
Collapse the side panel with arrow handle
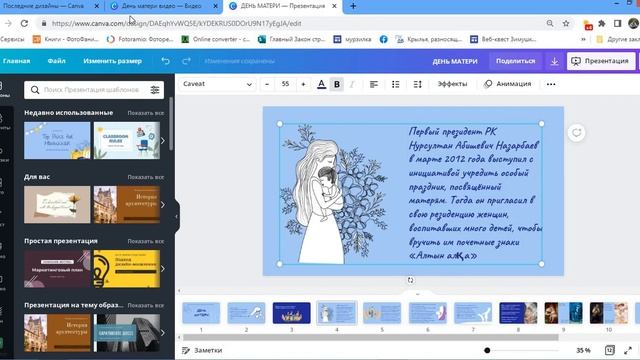click(x=177, y=216)
